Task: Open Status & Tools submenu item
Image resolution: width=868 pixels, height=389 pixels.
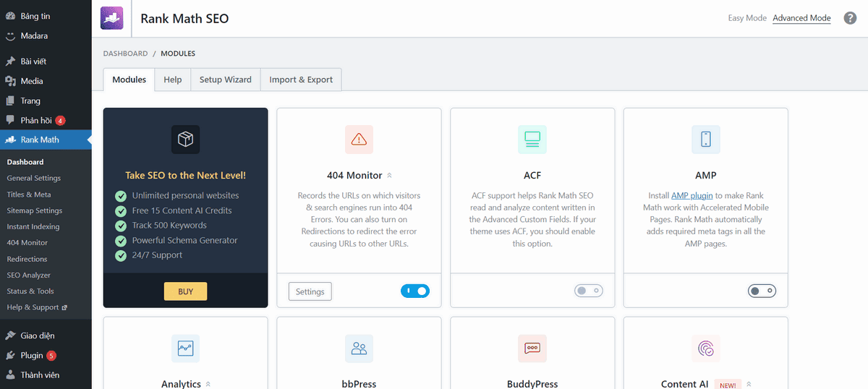Action: click(x=30, y=291)
